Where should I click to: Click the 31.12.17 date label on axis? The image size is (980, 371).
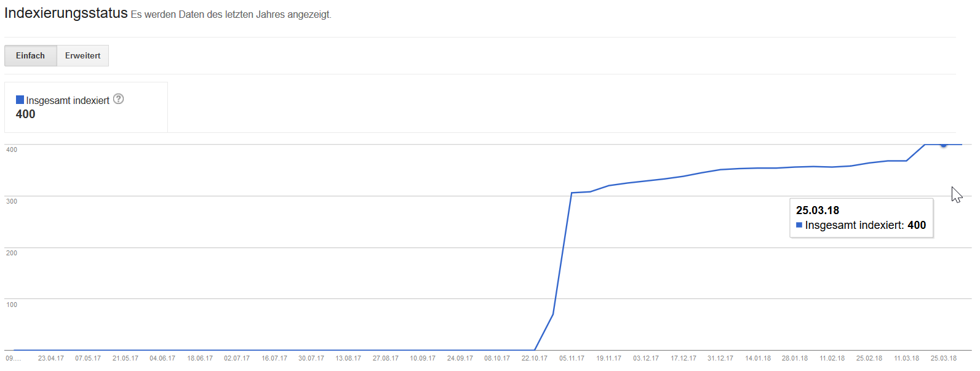[720, 358]
